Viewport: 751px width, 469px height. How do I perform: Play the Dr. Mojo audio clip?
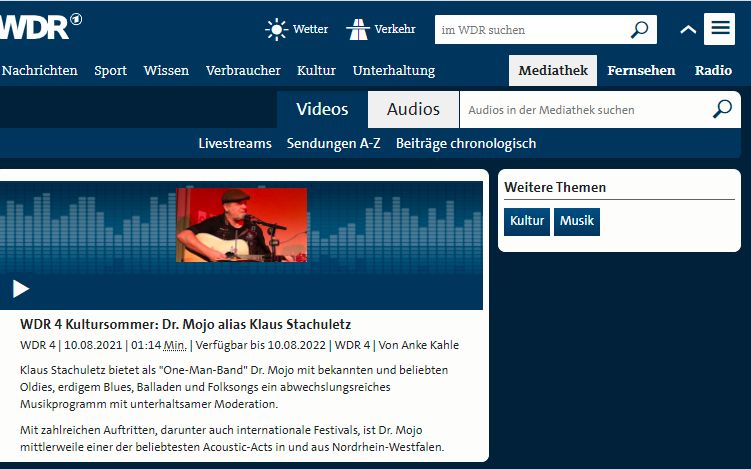click(21, 289)
